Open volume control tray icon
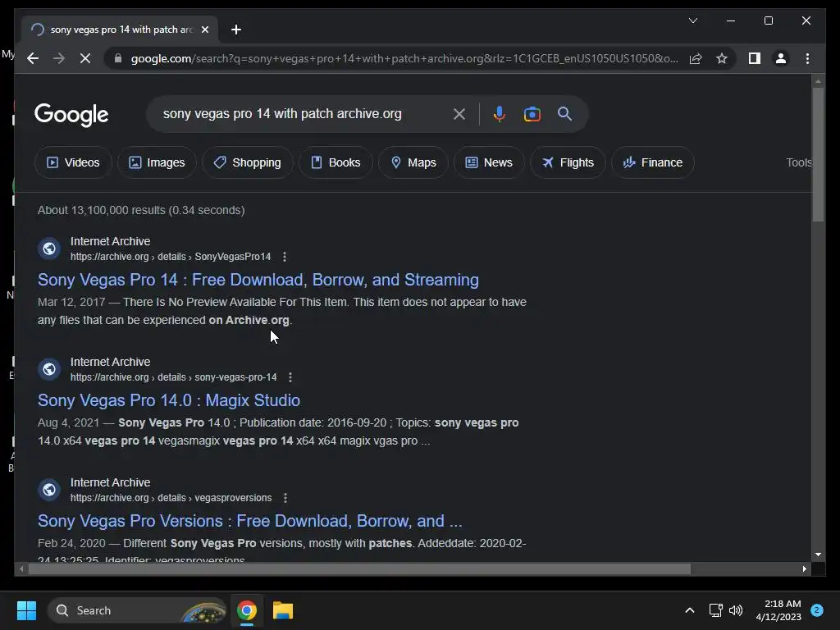Image resolution: width=840 pixels, height=630 pixels. [x=736, y=610]
